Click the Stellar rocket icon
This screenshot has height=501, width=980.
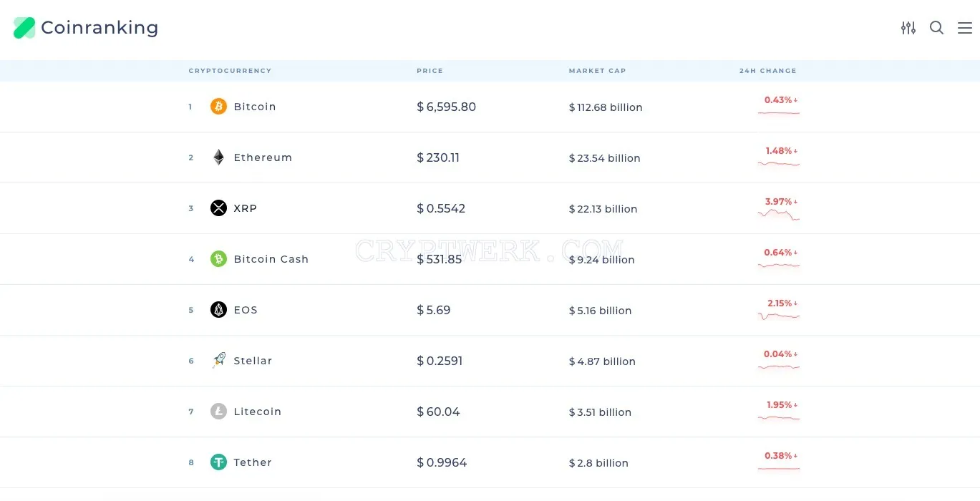[x=218, y=361]
